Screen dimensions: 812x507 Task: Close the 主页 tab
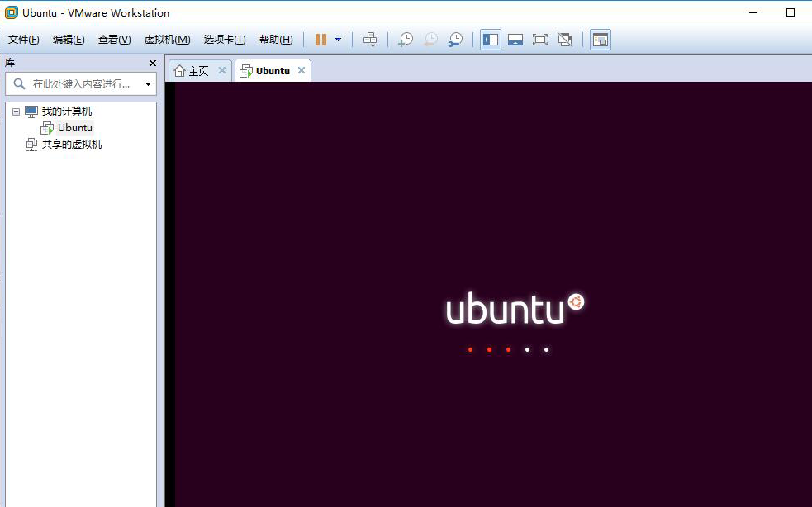222,70
